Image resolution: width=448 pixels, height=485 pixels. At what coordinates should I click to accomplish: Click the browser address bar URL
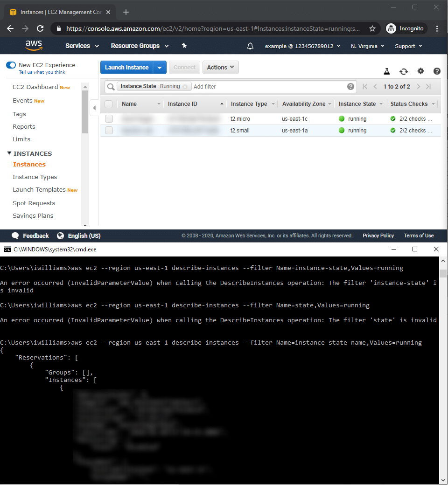(x=213, y=29)
